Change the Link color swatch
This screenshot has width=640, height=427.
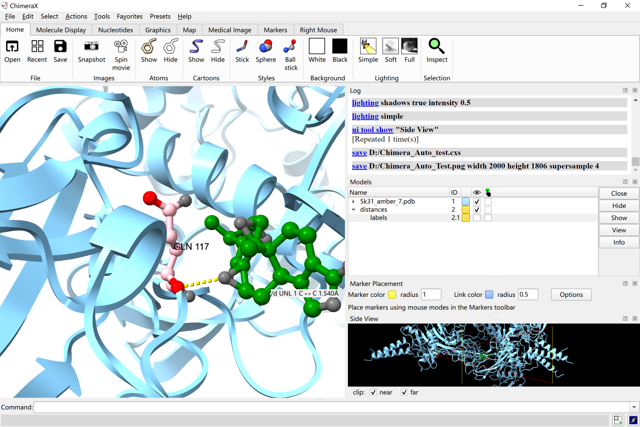(489, 294)
